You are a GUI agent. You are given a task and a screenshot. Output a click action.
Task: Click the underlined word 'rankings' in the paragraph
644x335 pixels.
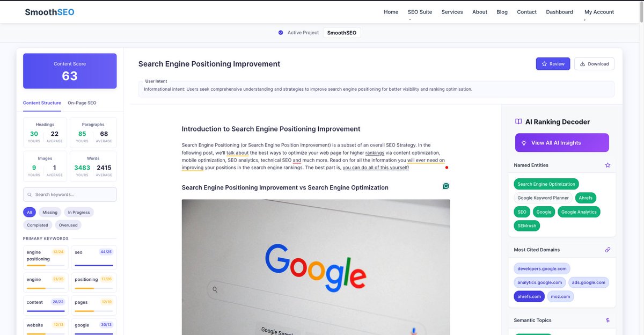point(375,152)
